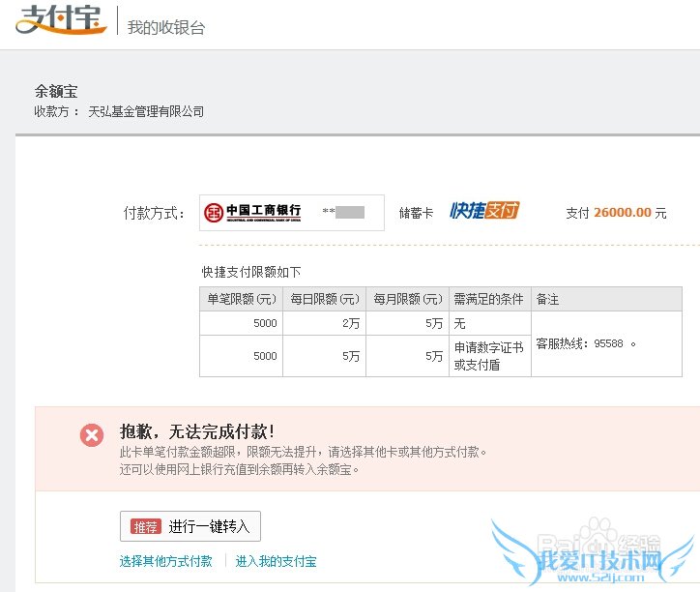Click the 2万 daily limit cell

(325, 323)
